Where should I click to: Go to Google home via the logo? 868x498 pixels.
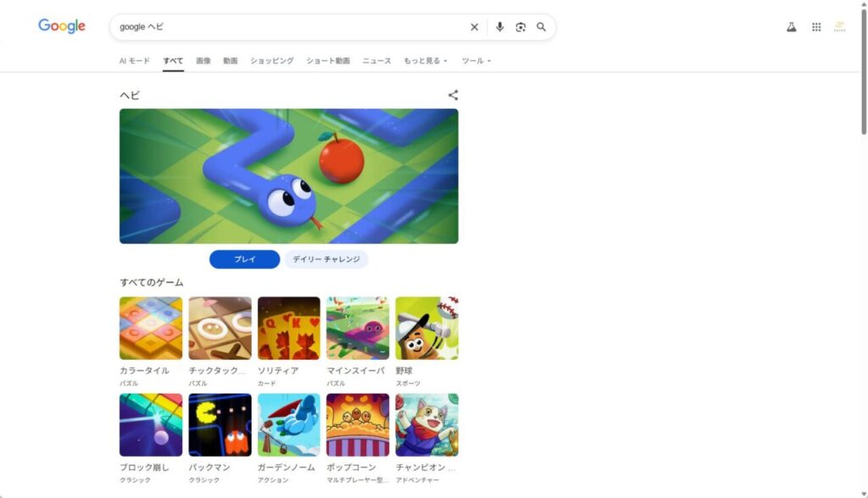(62, 26)
